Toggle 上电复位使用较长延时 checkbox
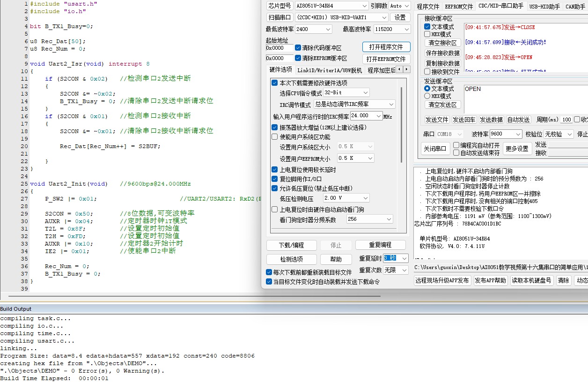Screen dimensions: 588x382 275,170
